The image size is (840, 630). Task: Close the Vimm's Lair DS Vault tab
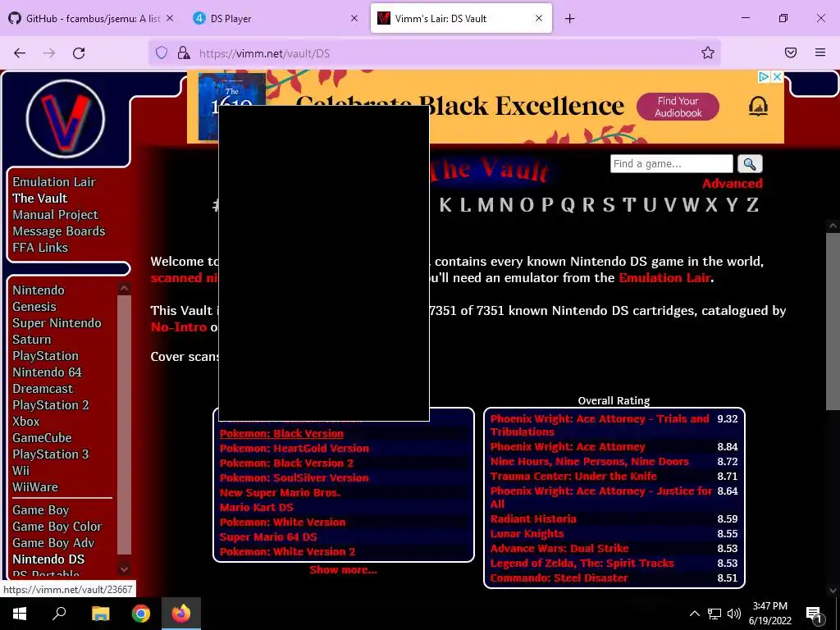coord(539,18)
